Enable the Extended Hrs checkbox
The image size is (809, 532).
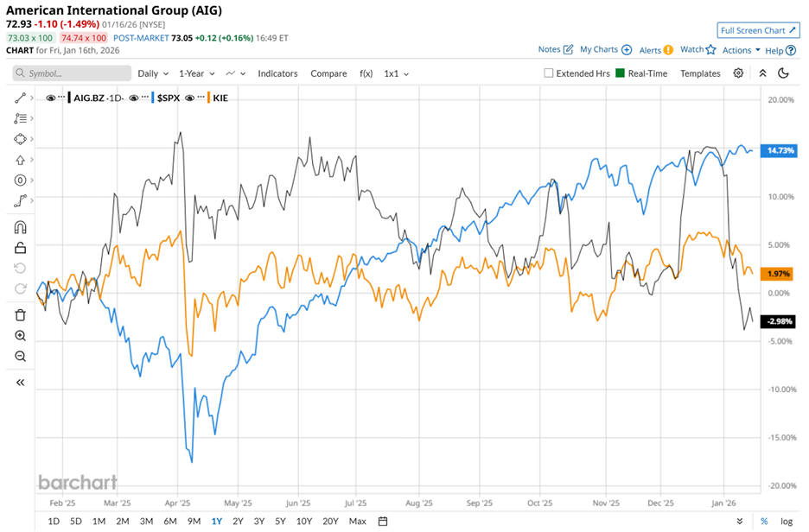[x=549, y=73]
